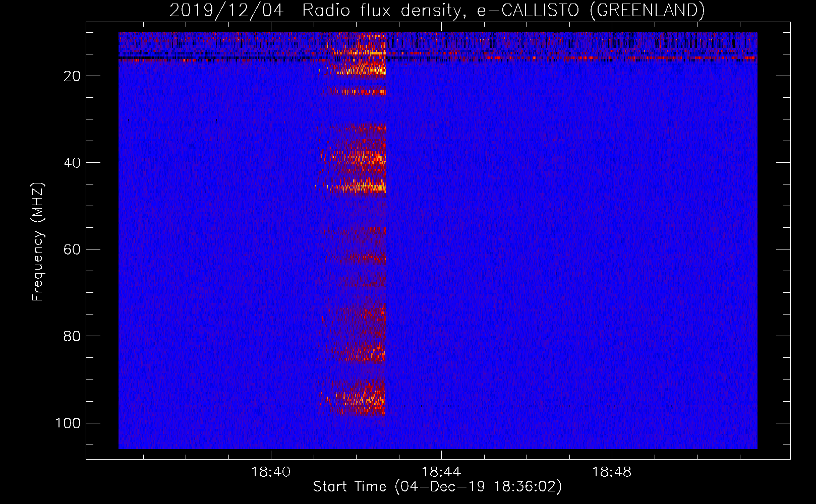Click the 18:40 time tick label

click(x=271, y=472)
